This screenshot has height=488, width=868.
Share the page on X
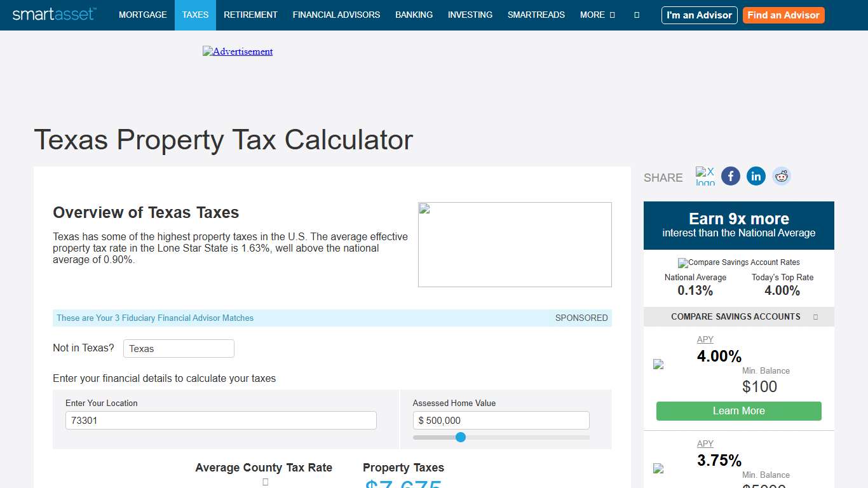705,176
